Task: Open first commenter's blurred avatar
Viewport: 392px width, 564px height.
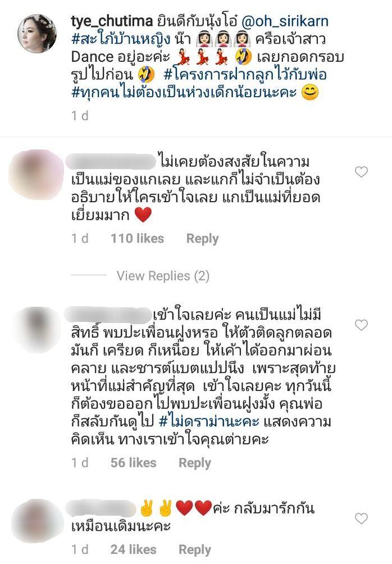Action: [x=36, y=175]
